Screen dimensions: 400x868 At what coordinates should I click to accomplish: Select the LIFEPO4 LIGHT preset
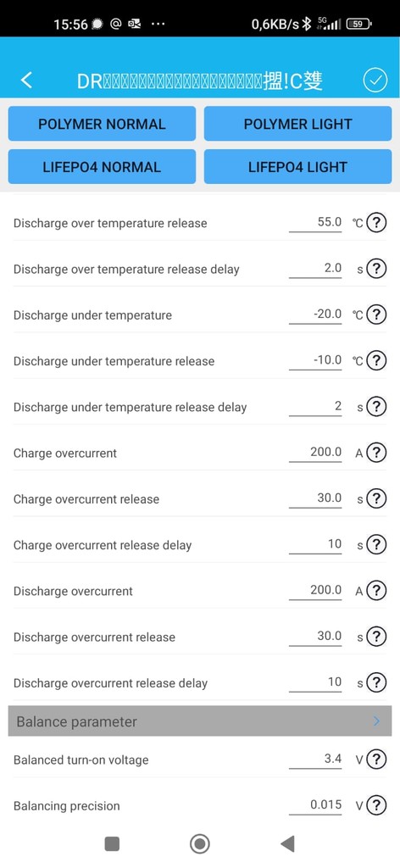point(297,167)
